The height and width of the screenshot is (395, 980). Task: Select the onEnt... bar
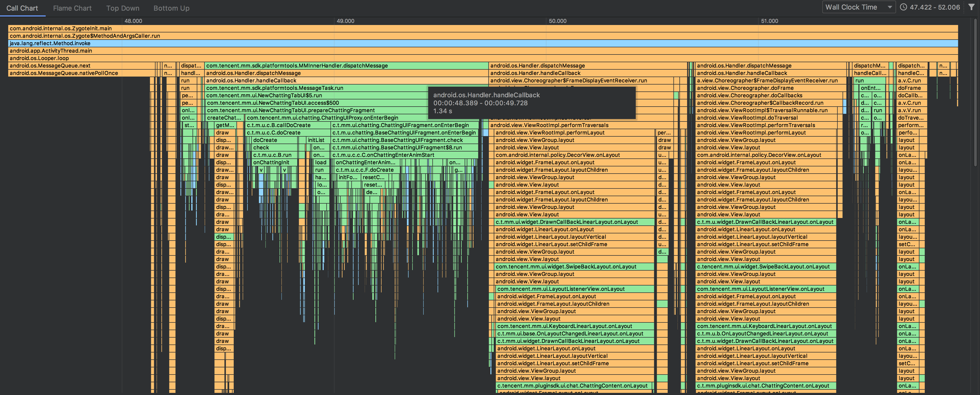pos(872,88)
